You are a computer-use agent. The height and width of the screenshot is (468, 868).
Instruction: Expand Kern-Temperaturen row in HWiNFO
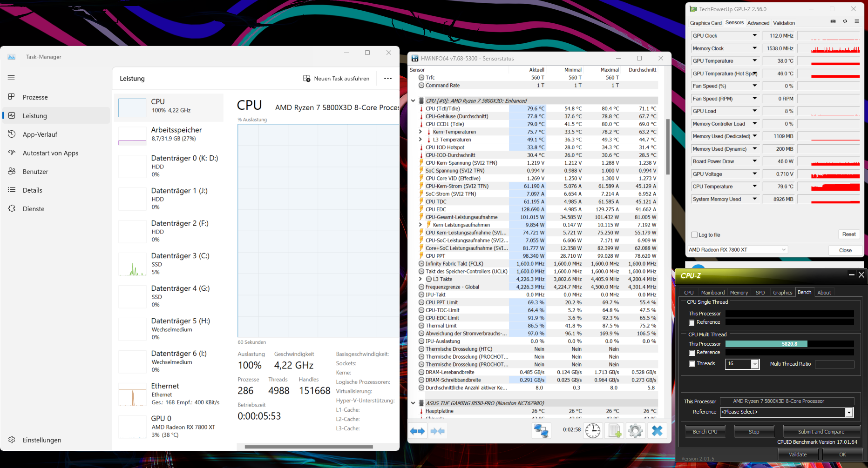(x=420, y=132)
